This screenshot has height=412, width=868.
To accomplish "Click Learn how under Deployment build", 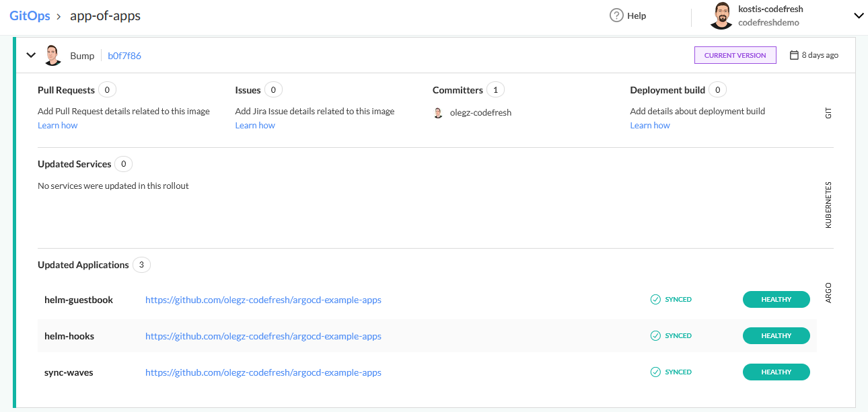I will tap(650, 126).
